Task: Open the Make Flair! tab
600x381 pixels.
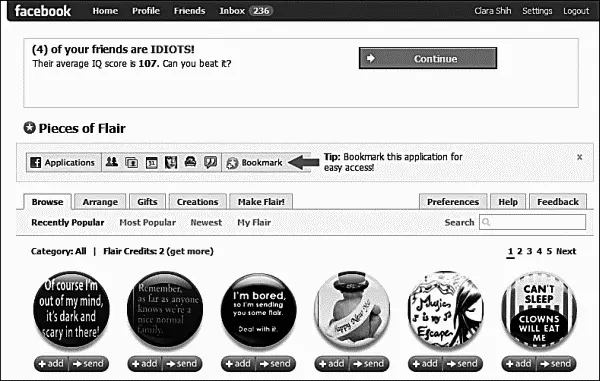Action: [261, 202]
